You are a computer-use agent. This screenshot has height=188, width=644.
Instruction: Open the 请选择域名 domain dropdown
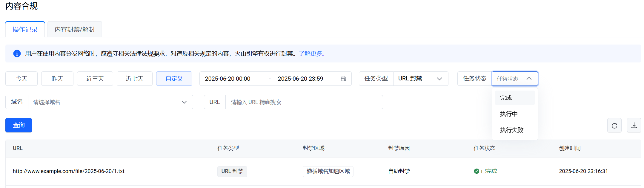click(110, 102)
